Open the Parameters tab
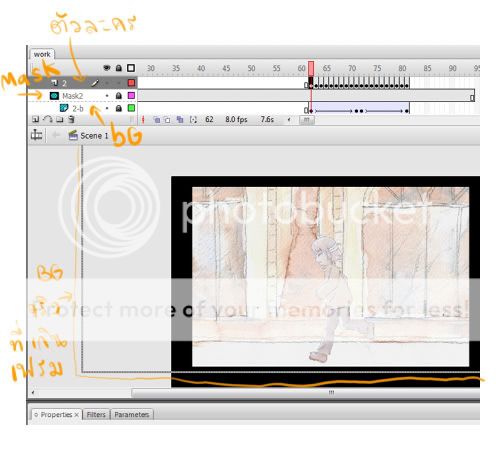Viewport: 500px width, 450px height. tap(132, 414)
